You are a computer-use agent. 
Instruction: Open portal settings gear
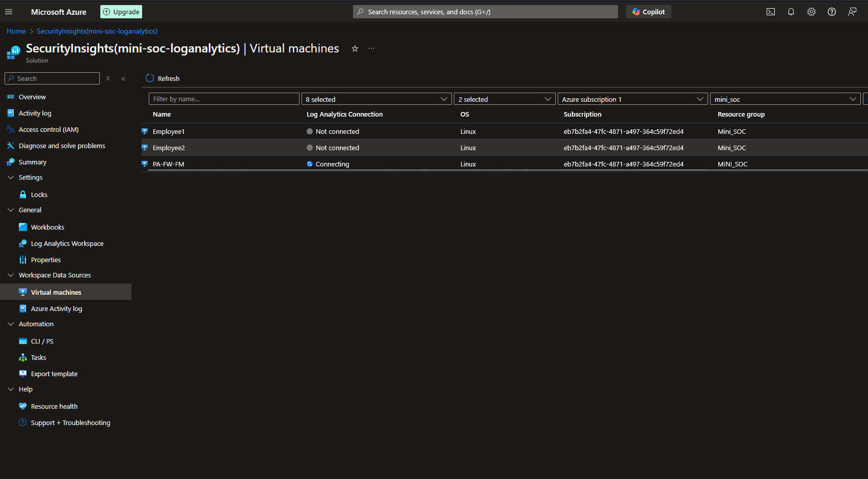pos(811,12)
